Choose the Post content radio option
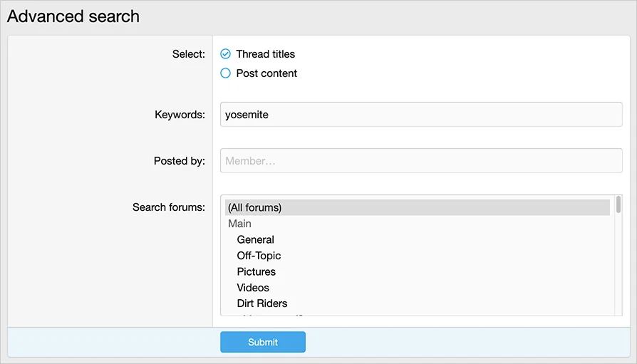 point(226,73)
